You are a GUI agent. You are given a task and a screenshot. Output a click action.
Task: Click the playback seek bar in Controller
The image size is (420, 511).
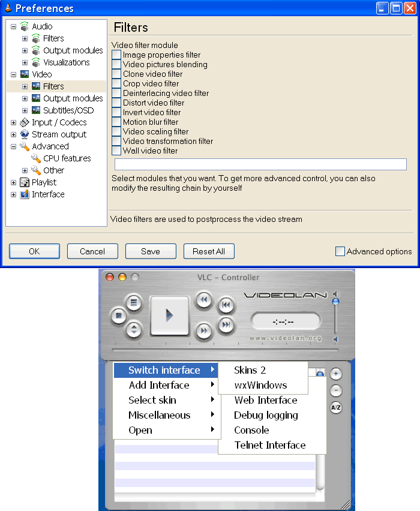point(225,350)
